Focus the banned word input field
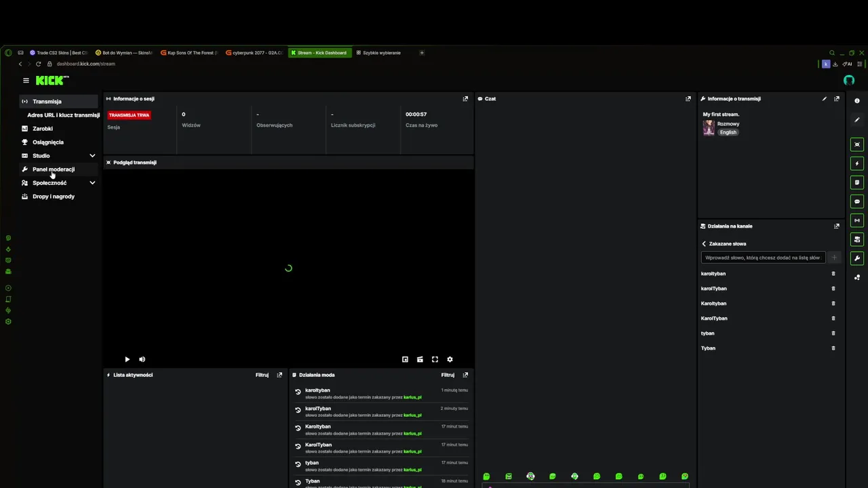Viewport: 868px width, 488px height. pos(763,258)
